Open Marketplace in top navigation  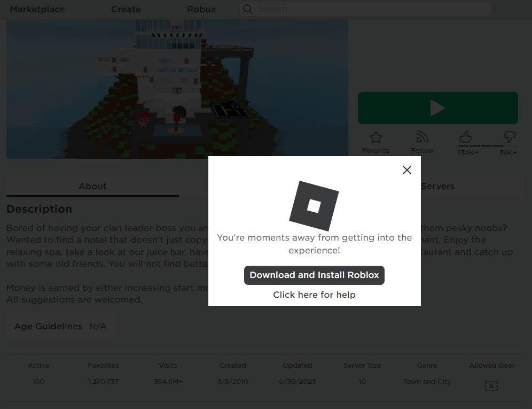coord(37,9)
